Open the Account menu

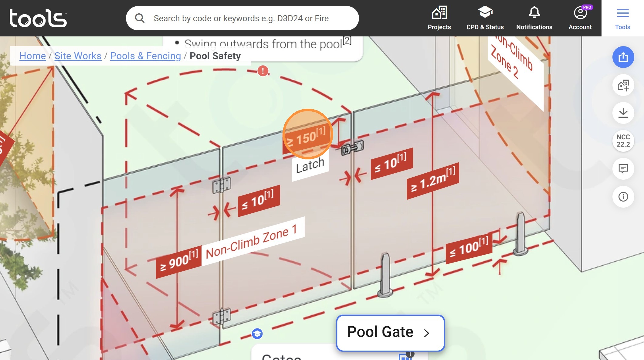pyautogui.click(x=580, y=18)
